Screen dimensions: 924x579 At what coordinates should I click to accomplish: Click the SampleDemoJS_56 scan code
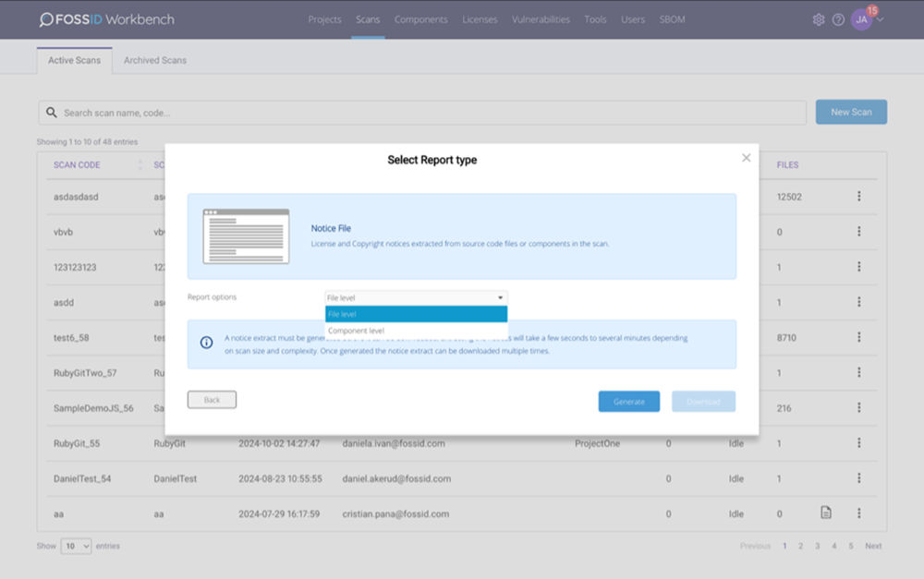point(93,408)
